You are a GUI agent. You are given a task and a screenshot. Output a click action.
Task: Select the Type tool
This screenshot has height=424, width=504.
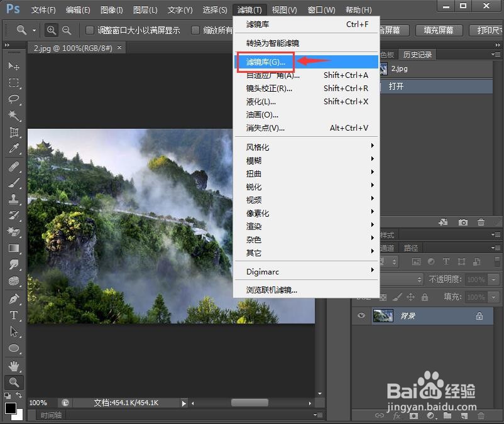click(x=13, y=315)
